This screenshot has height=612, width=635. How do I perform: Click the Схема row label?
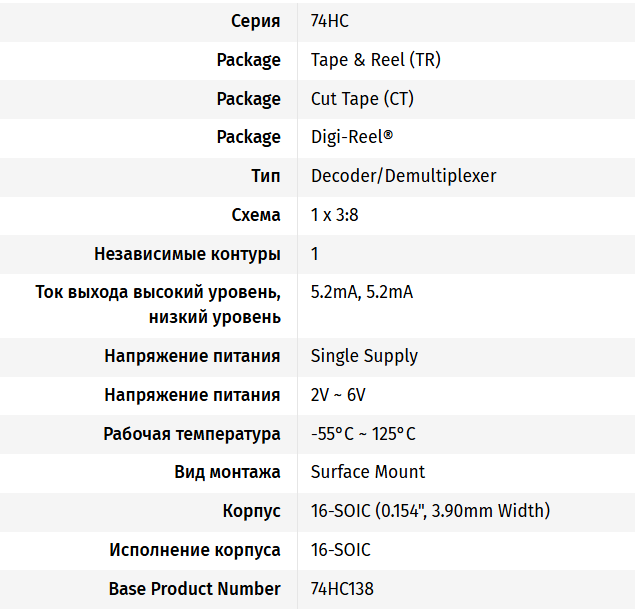[255, 215]
